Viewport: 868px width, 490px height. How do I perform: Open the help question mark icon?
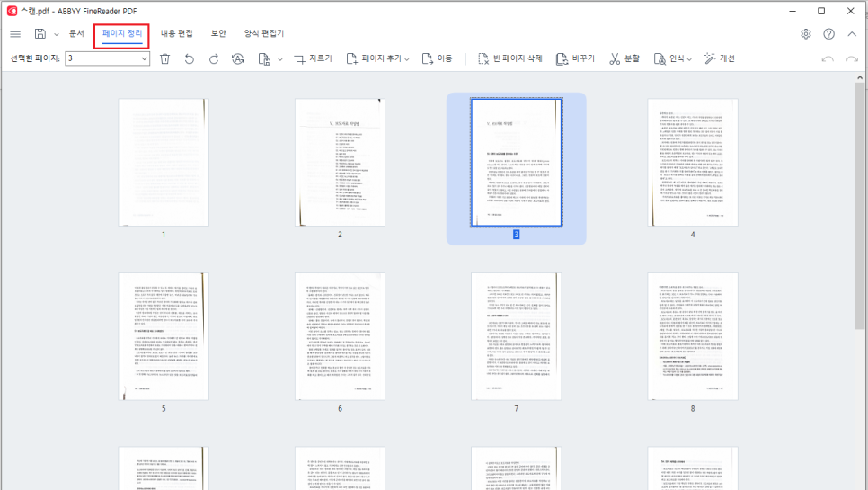[828, 34]
